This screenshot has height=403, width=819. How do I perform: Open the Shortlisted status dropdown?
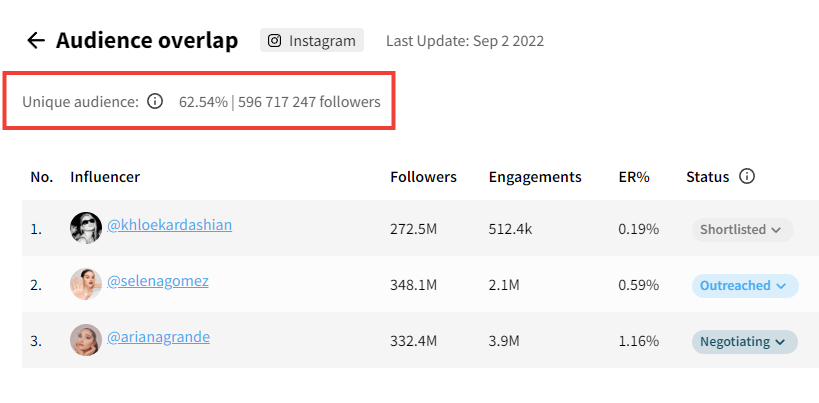point(743,230)
